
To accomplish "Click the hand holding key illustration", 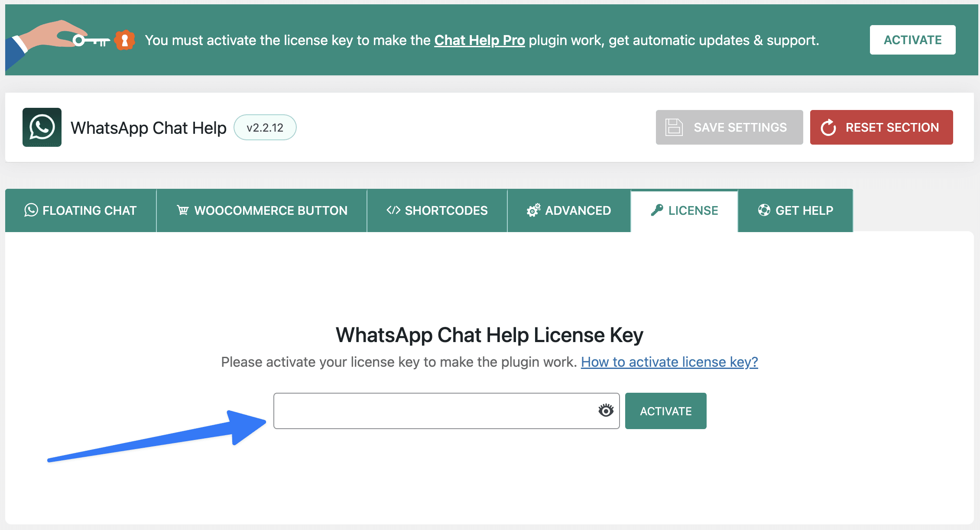I will pos(57,43).
